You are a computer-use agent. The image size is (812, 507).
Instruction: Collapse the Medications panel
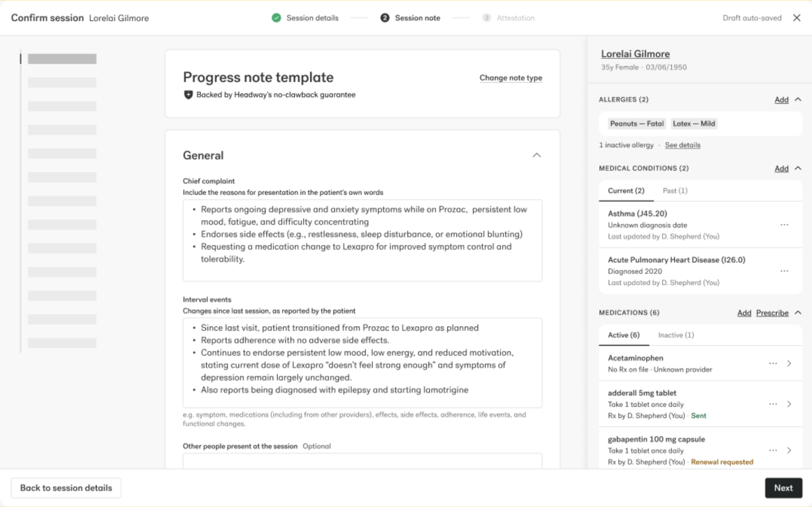798,312
